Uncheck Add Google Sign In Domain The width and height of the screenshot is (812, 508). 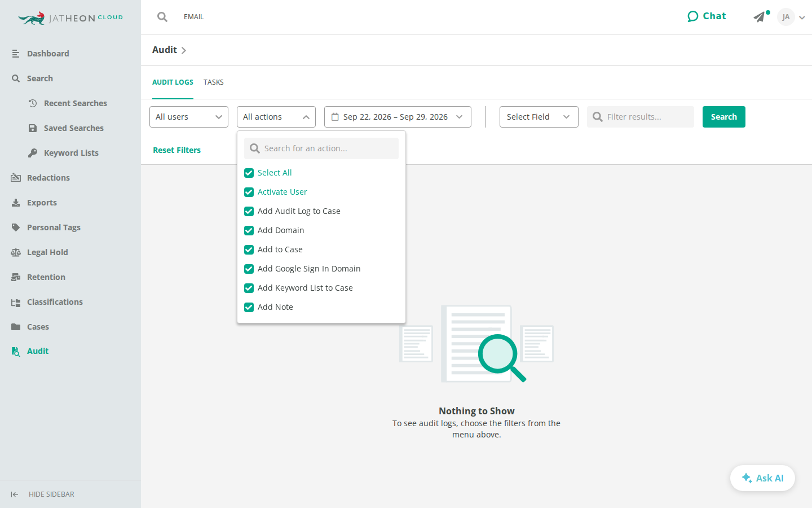pos(249,269)
